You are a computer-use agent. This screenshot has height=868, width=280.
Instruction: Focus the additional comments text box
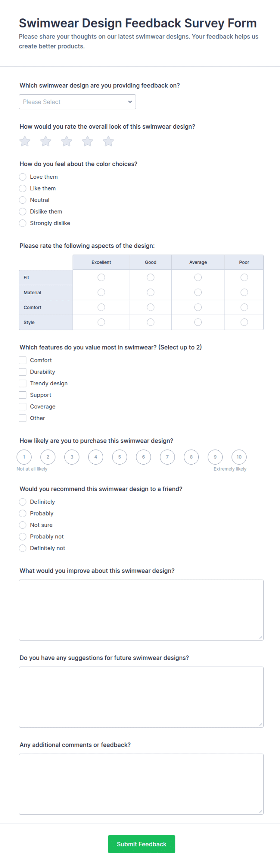[141, 784]
